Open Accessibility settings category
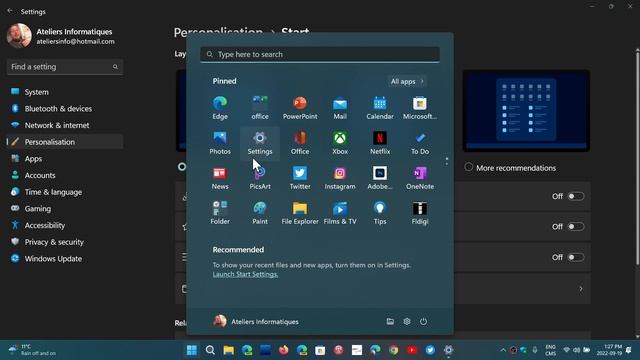 pos(64,225)
